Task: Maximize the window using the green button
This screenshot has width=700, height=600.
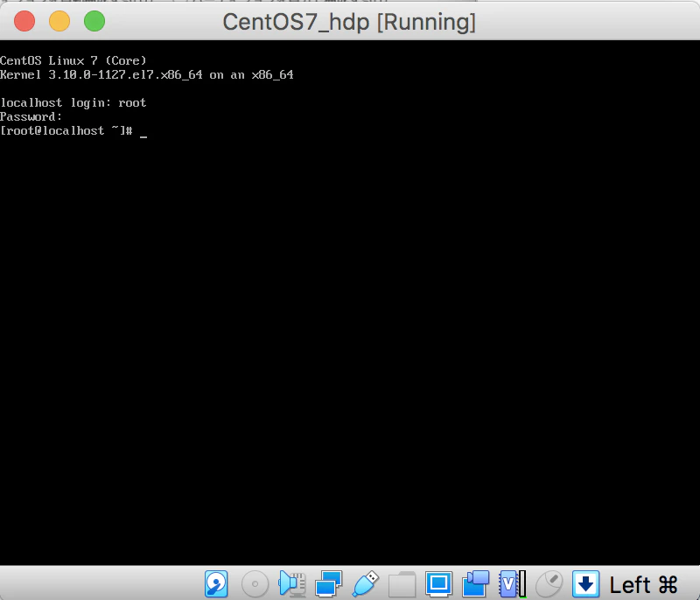Action: point(94,21)
